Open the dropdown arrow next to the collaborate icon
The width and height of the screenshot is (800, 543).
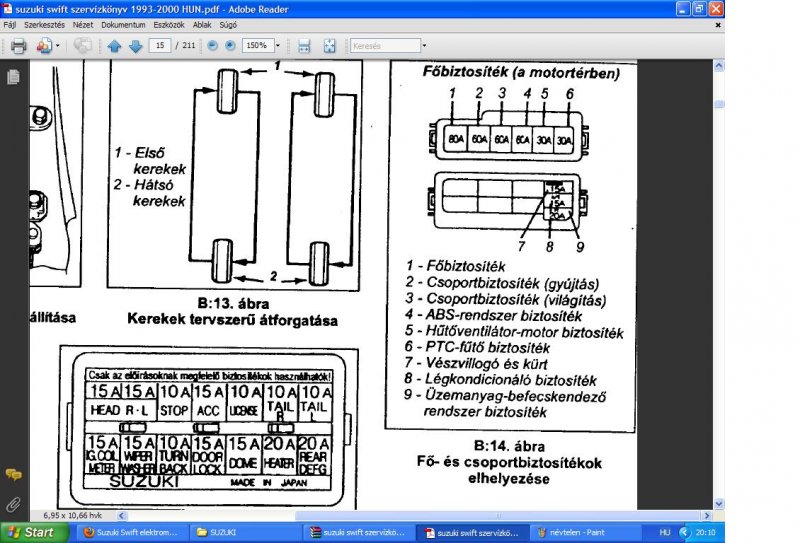[x=58, y=46]
